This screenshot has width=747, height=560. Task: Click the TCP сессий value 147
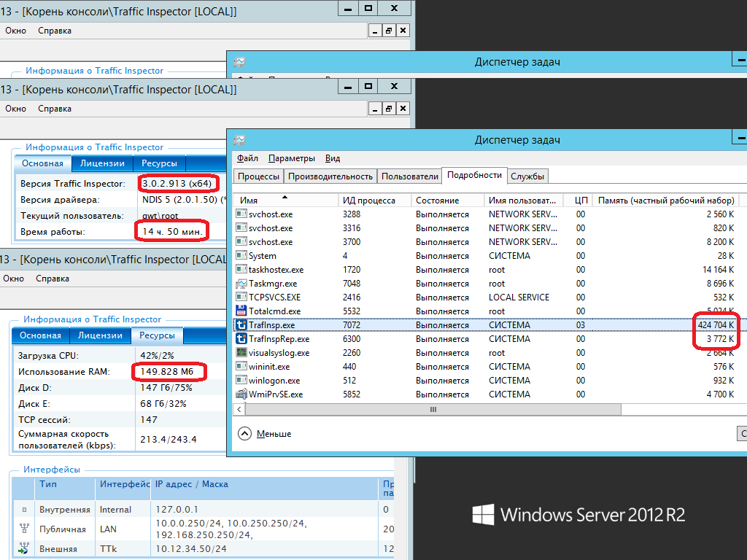tap(149, 420)
